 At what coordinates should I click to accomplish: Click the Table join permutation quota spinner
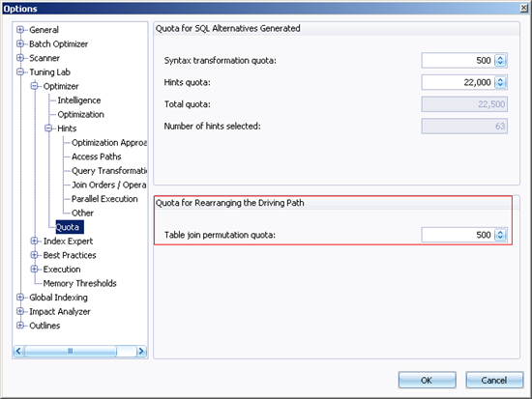click(x=500, y=235)
